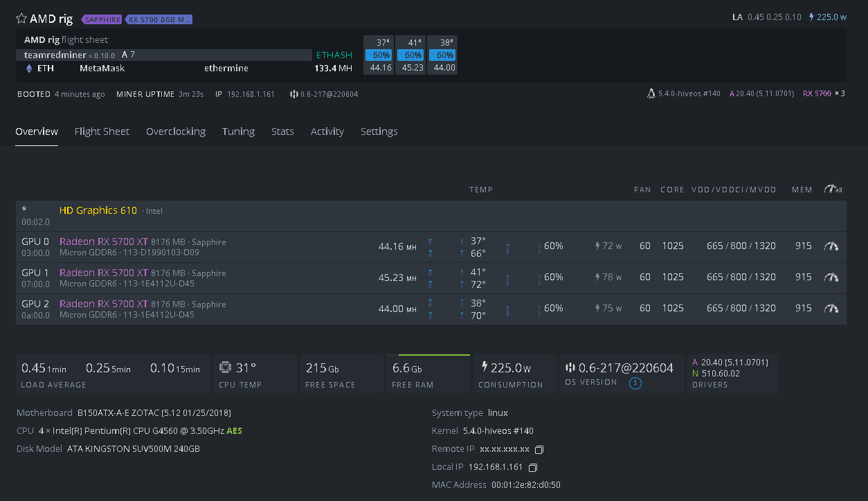The width and height of the screenshot is (868, 501).
Task: Click the power bolt icon beside 75 w
Action: [598, 308]
